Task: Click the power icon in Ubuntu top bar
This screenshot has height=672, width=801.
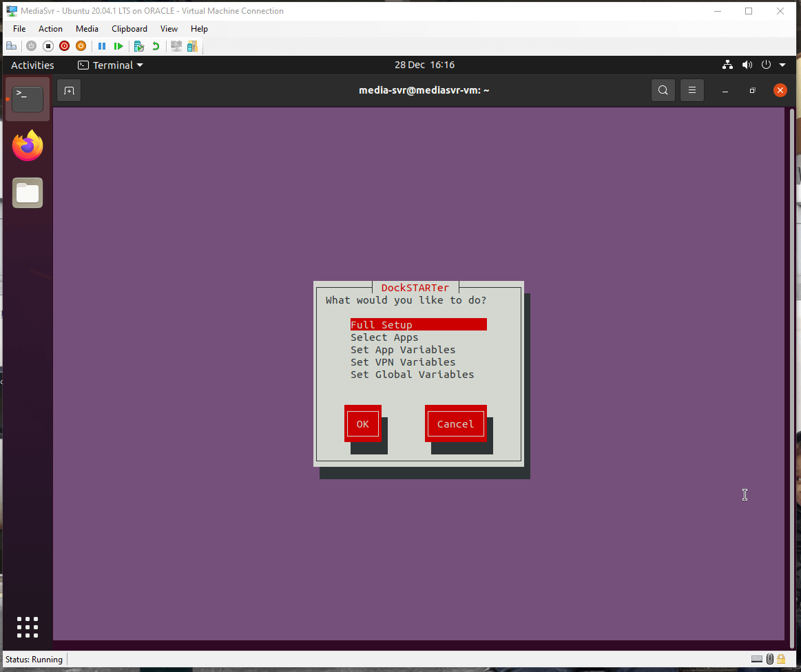Action: [x=766, y=65]
